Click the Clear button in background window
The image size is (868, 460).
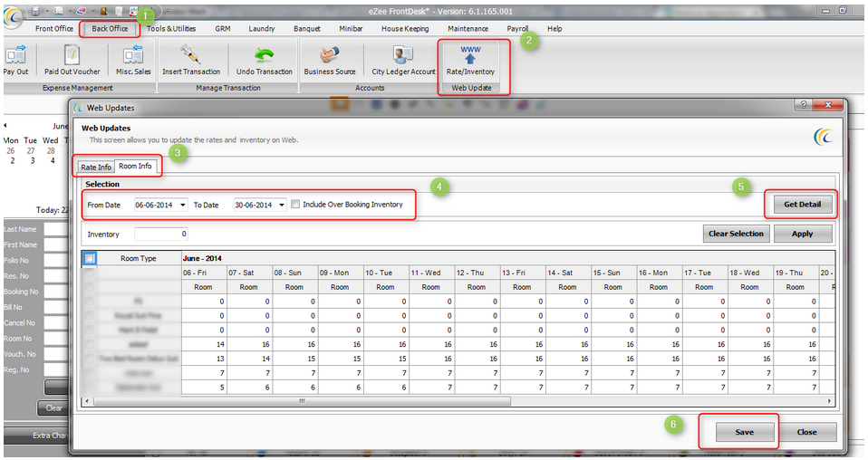click(x=53, y=408)
